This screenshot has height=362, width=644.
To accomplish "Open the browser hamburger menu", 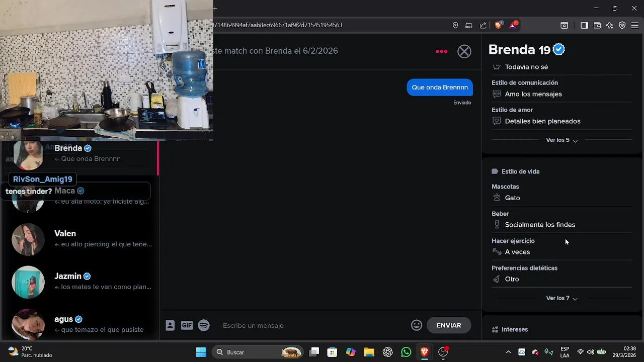I will 634,25.
